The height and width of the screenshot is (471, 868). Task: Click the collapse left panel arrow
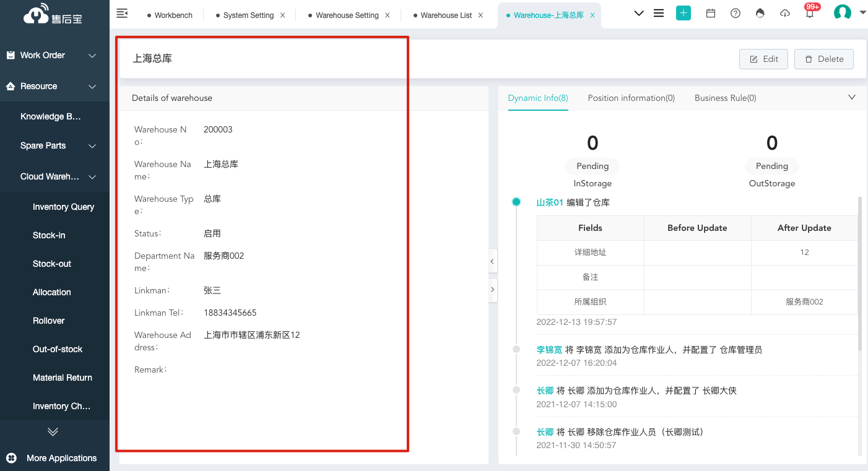493,262
